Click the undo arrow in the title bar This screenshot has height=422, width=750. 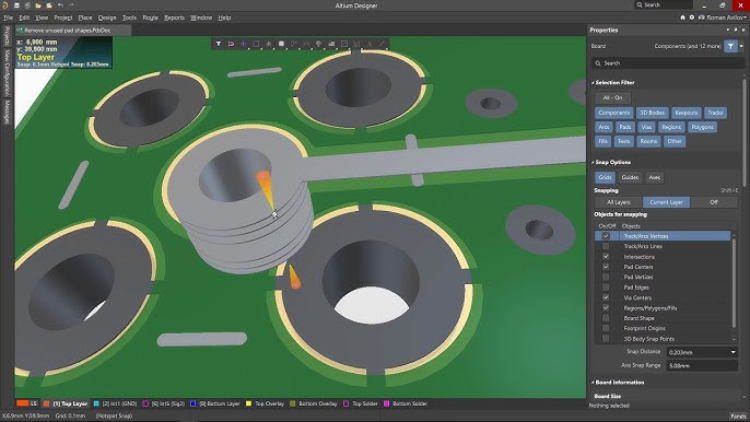coord(60,5)
